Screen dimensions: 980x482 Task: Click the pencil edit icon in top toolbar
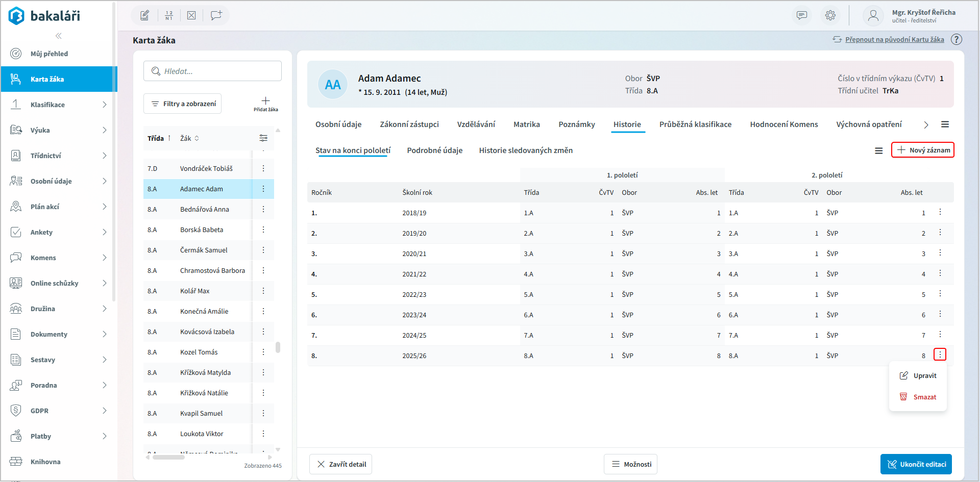click(145, 15)
